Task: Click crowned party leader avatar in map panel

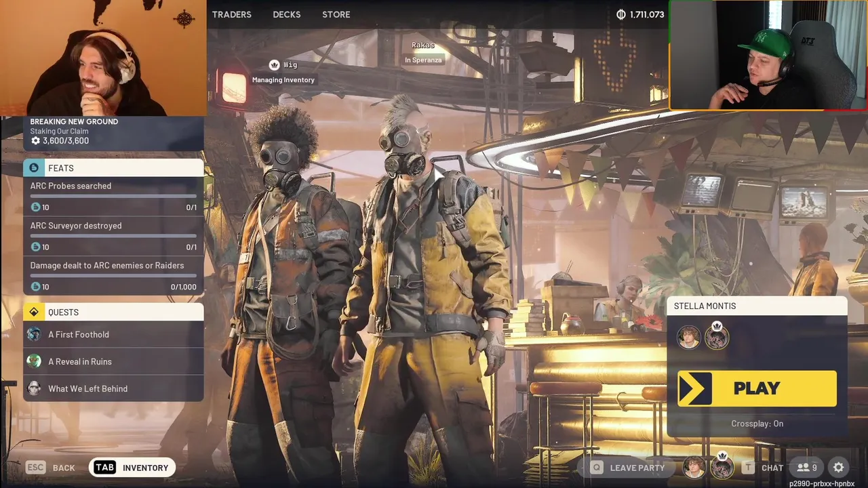Action: pos(717,336)
